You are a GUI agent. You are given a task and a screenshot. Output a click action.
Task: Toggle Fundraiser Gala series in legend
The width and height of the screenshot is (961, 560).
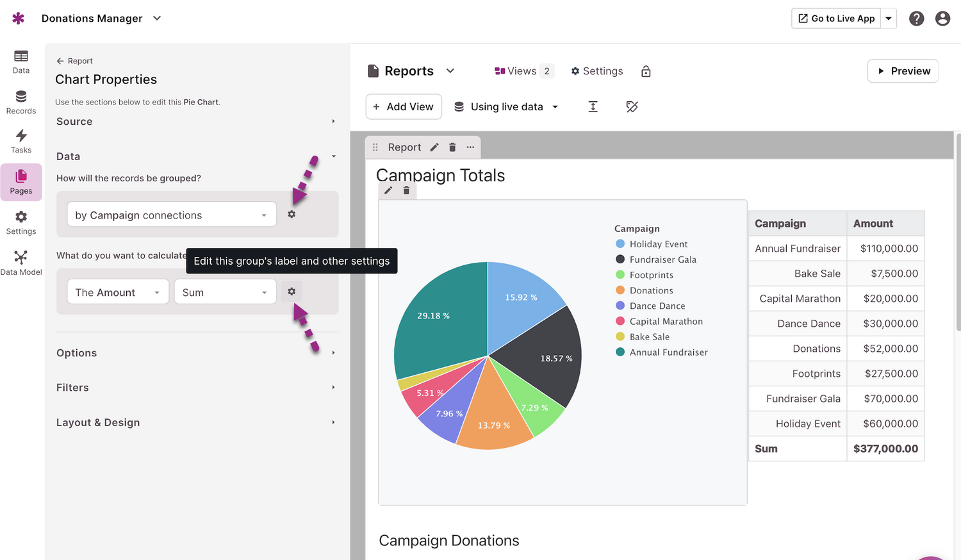(662, 259)
